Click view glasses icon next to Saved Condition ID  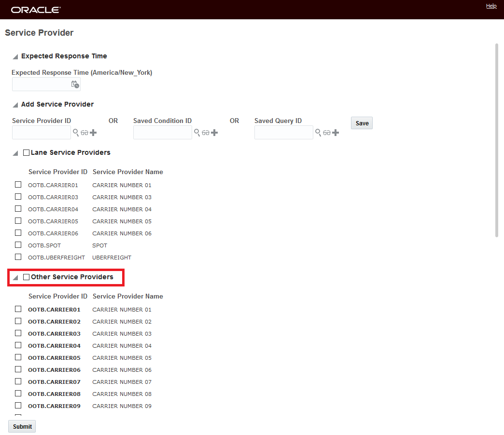pyautogui.click(x=206, y=133)
